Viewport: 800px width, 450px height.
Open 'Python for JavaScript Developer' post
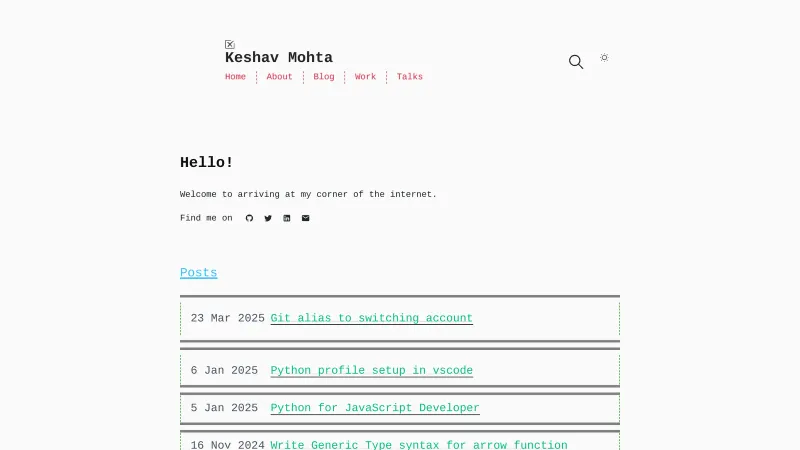point(375,408)
